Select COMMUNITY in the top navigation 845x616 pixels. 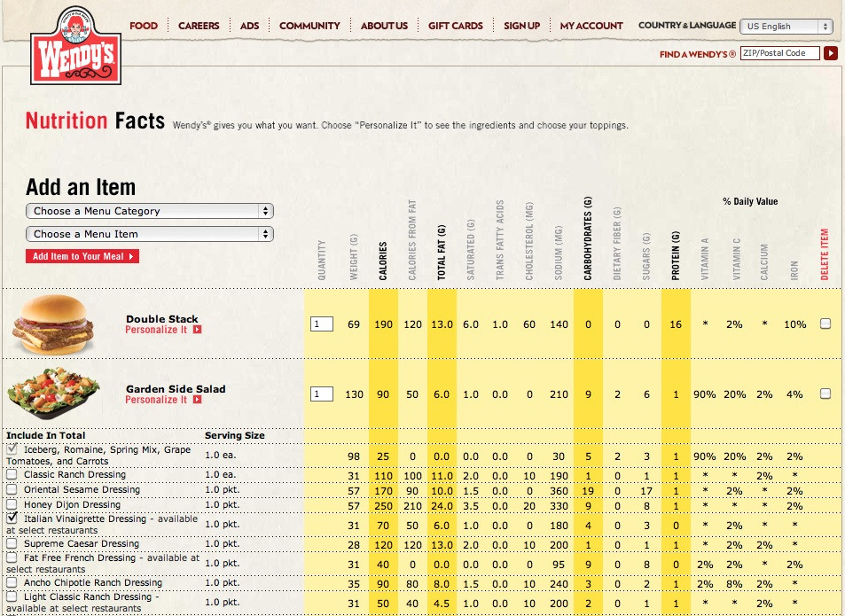(x=309, y=26)
